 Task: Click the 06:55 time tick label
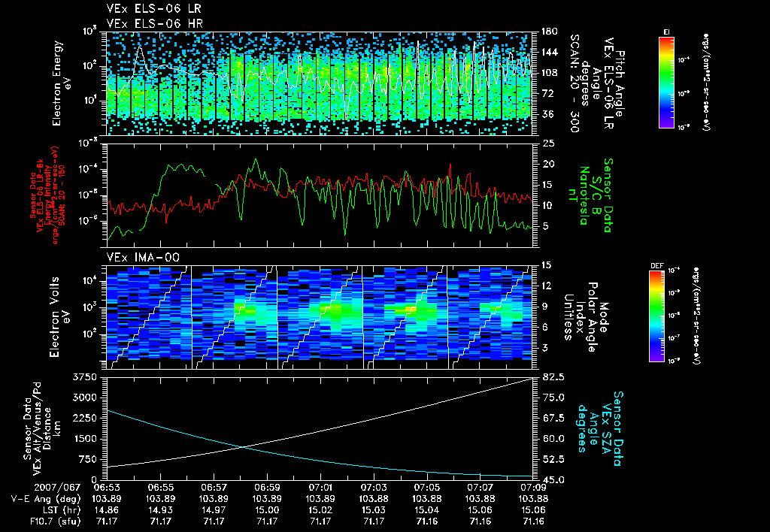tap(160, 488)
